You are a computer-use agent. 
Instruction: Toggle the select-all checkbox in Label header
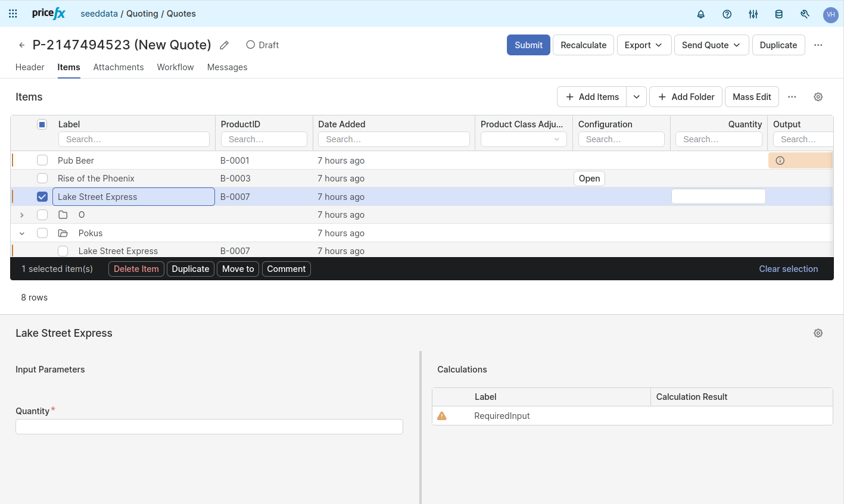pyautogui.click(x=42, y=124)
